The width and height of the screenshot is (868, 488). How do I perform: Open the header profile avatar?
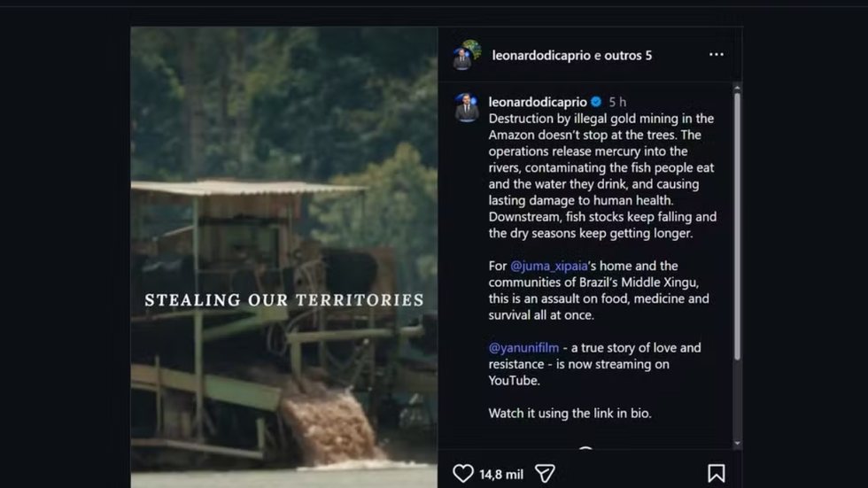[466, 55]
